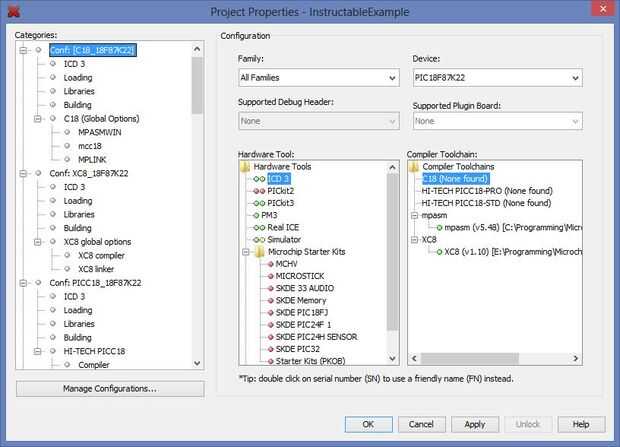Collapse the HI-TECH PICC18 node
620x447 pixels.
pyautogui.click(x=38, y=351)
